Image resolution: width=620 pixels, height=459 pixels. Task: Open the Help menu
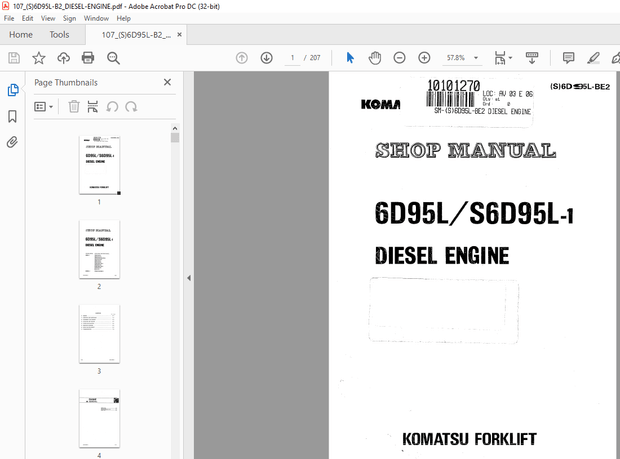point(123,18)
